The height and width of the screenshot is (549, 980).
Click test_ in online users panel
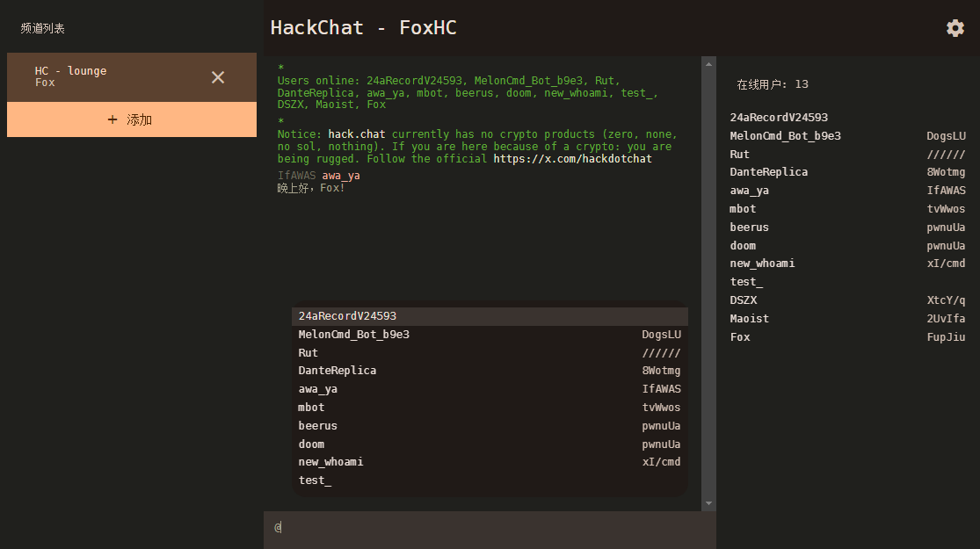(x=746, y=282)
